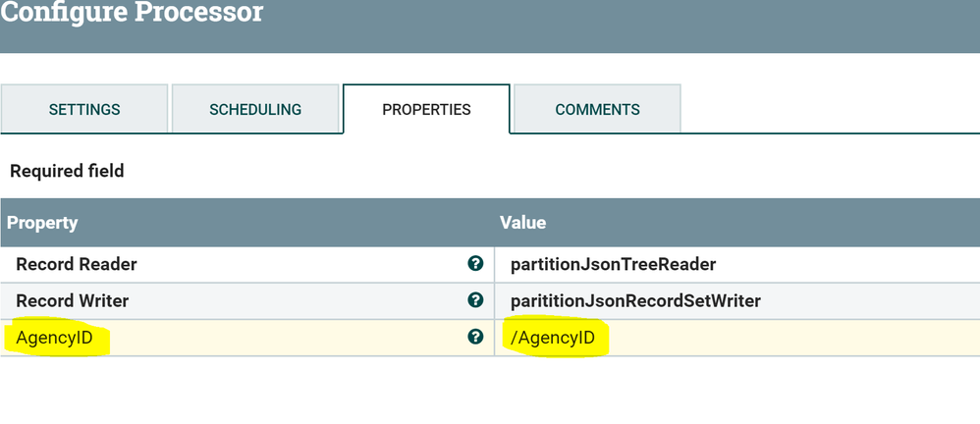Click the Required field label
Image resolution: width=980 pixels, height=424 pixels.
(x=67, y=171)
